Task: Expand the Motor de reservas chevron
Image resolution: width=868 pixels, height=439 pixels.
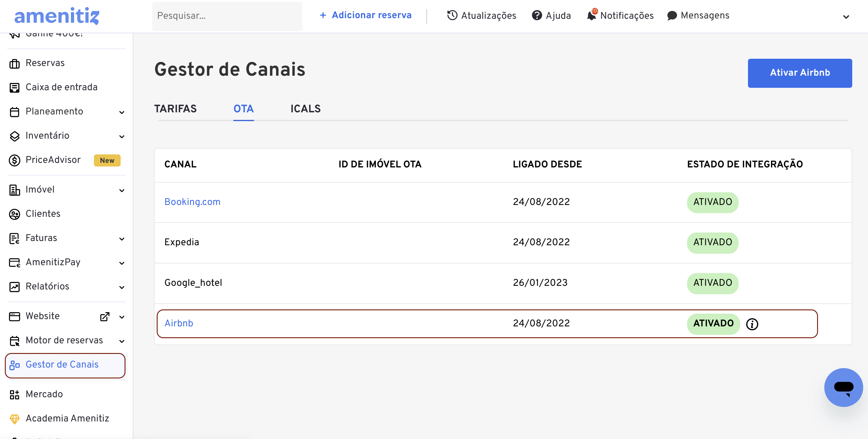Action: click(122, 342)
